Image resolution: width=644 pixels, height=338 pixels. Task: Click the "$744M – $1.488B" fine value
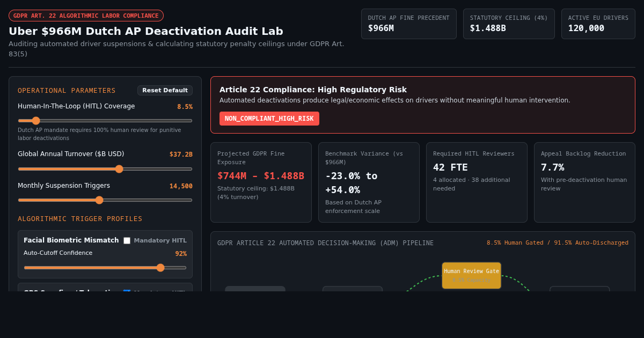pyautogui.click(x=261, y=176)
